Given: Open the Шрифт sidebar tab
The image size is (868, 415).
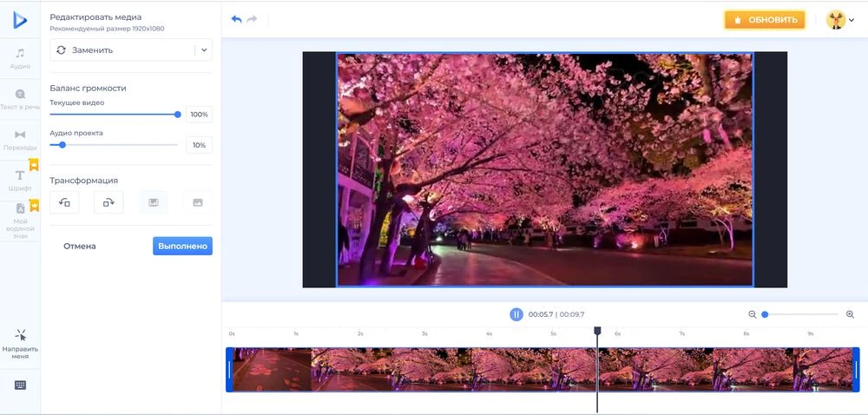Looking at the screenshot, I should coord(20,180).
